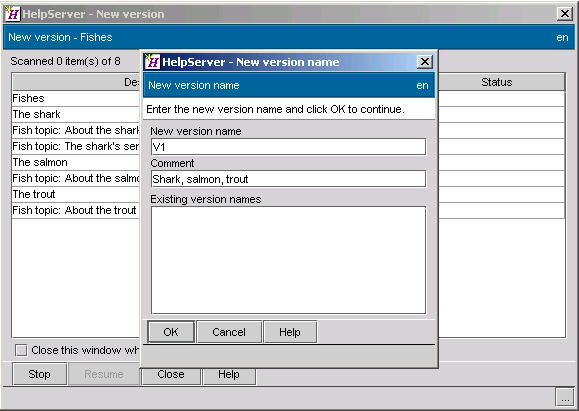579x411 pixels.
Task: Click Resume button in New version window
Action: pyautogui.click(x=104, y=374)
